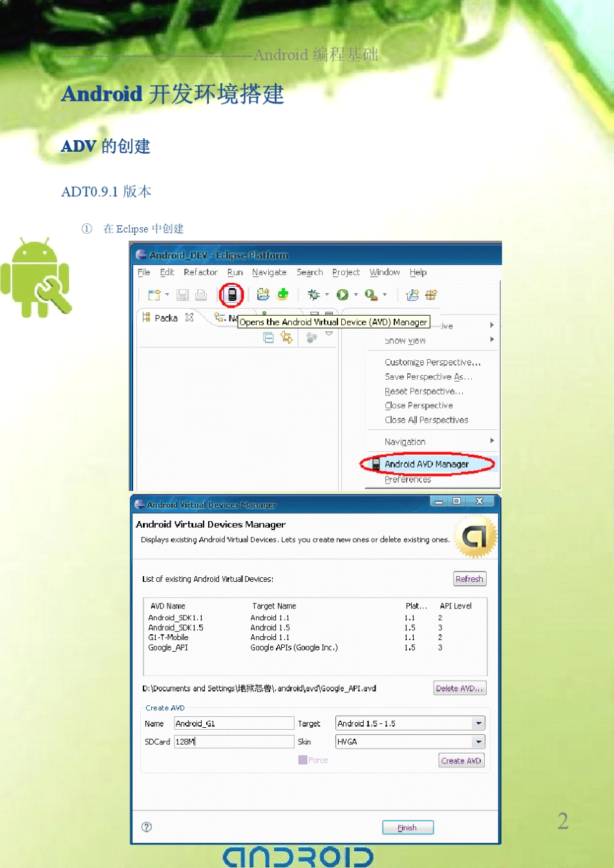614x868 pixels.
Task: Expand the New wizard dropdown arrow
Action: [x=167, y=295]
